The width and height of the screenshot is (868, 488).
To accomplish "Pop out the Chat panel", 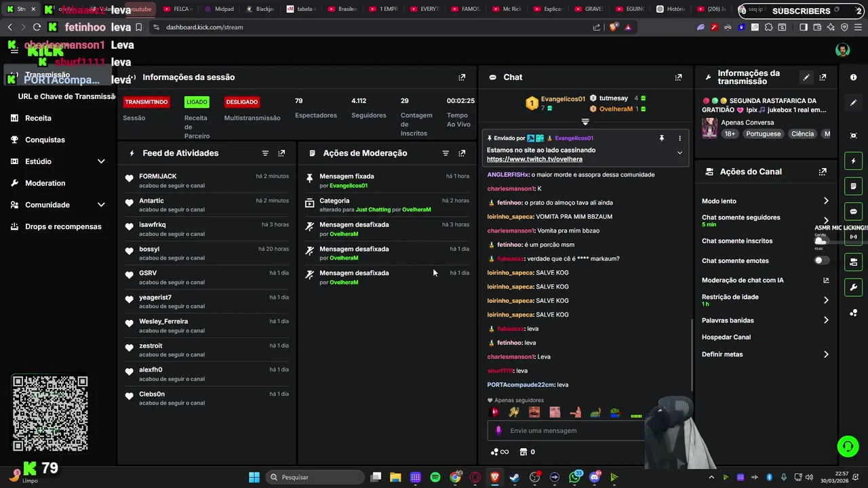I will (678, 77).
